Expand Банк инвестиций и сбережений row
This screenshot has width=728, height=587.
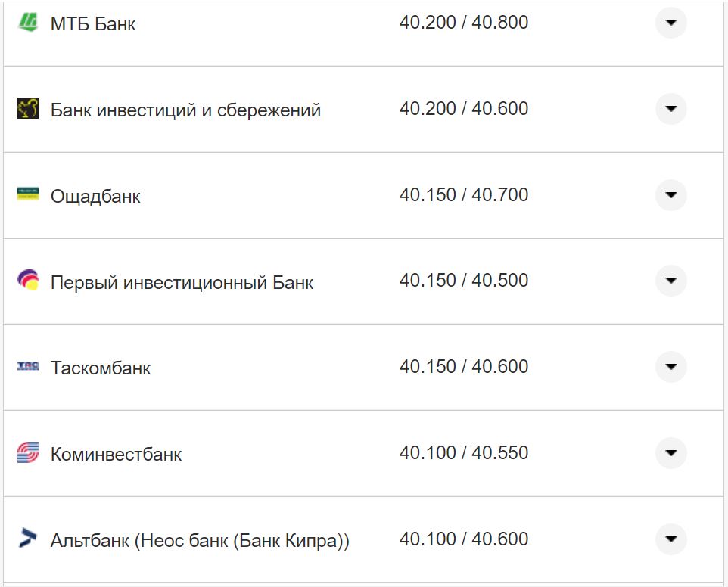670,109
